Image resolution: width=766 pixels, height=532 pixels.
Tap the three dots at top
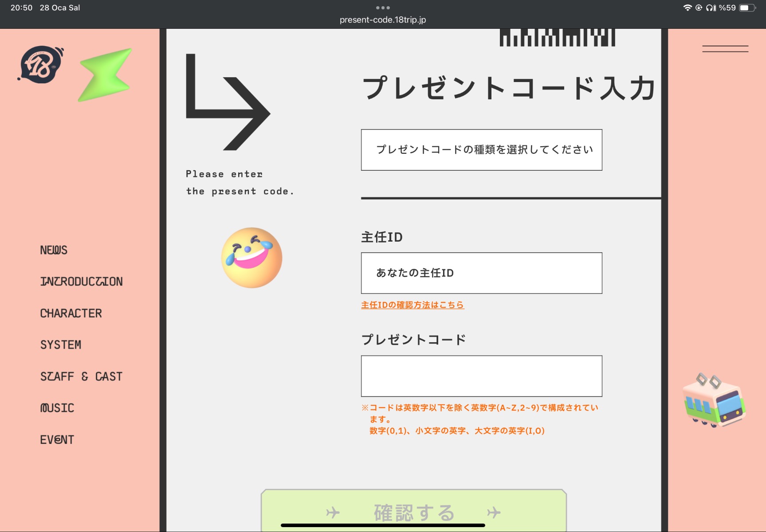pos(383,8)
